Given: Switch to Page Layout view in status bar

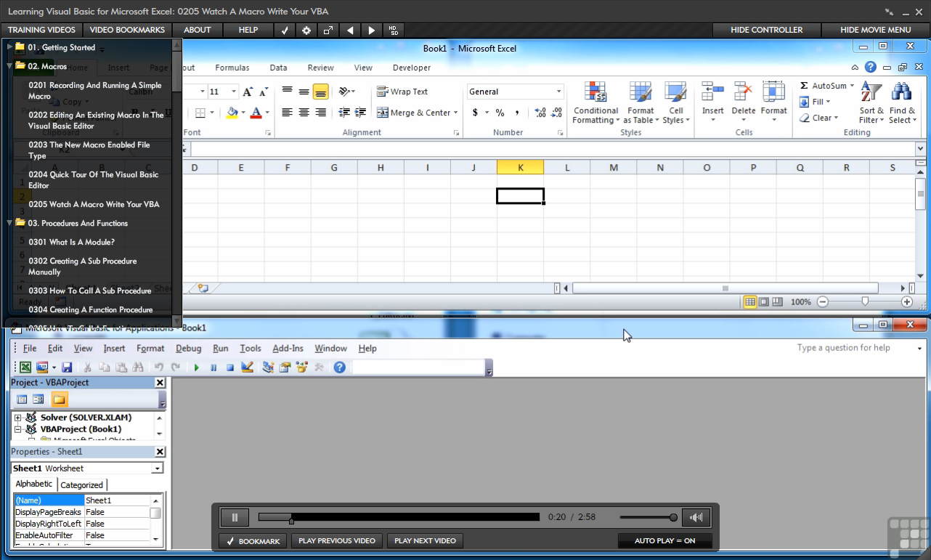Looking at the screenshot, I should click(x=764, y=301).
